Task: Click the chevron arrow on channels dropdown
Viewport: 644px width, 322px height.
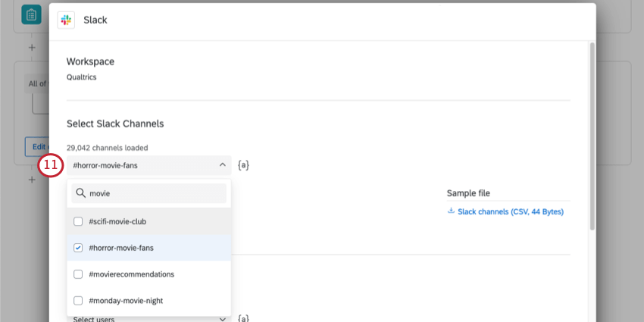Action: (223, 164)
